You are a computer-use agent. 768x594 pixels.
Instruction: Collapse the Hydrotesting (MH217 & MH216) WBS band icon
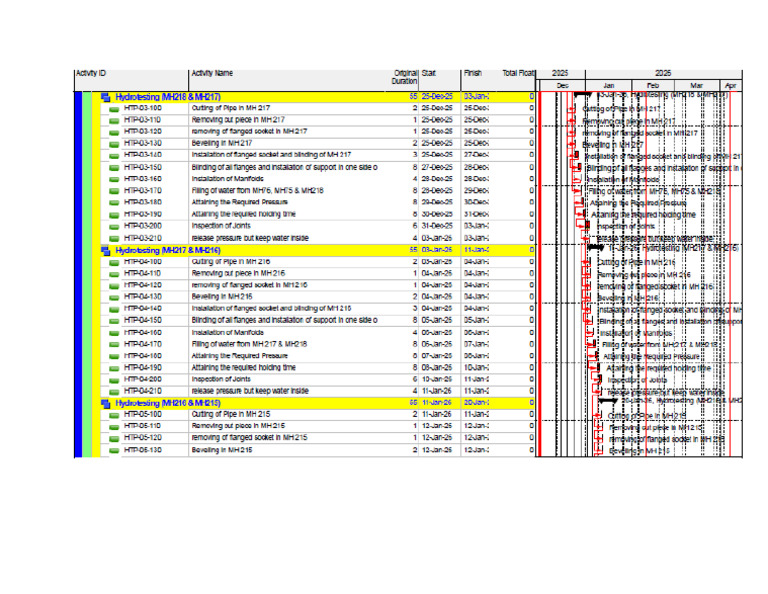pos(105,250)
